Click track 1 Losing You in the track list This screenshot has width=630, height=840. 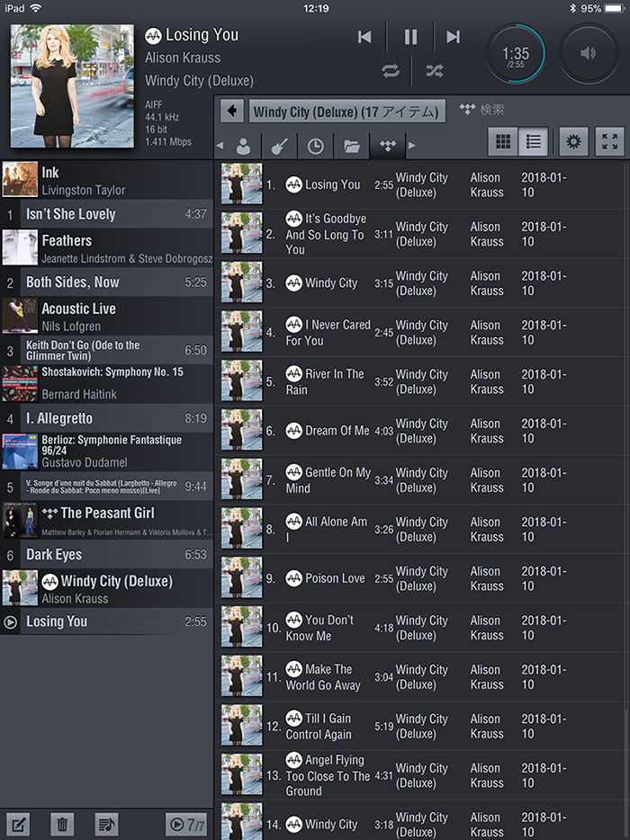[x=419, y=185]
